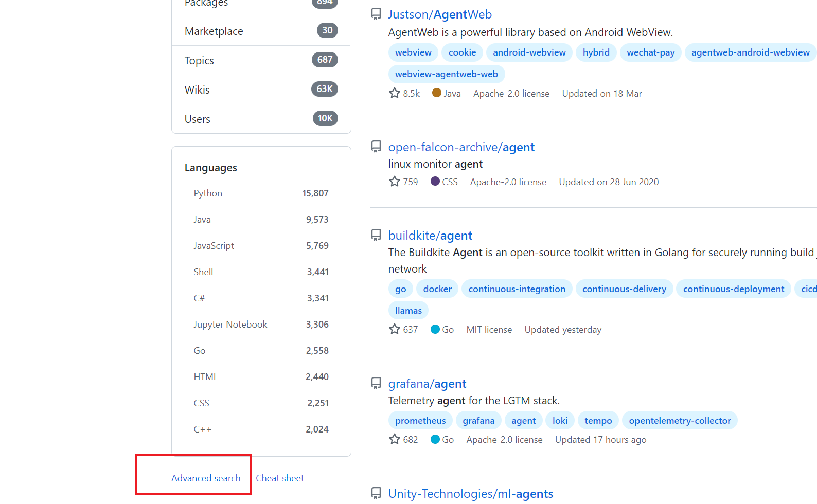
Task: Click the 8.5k stargazers count
Action: point(411,94)
